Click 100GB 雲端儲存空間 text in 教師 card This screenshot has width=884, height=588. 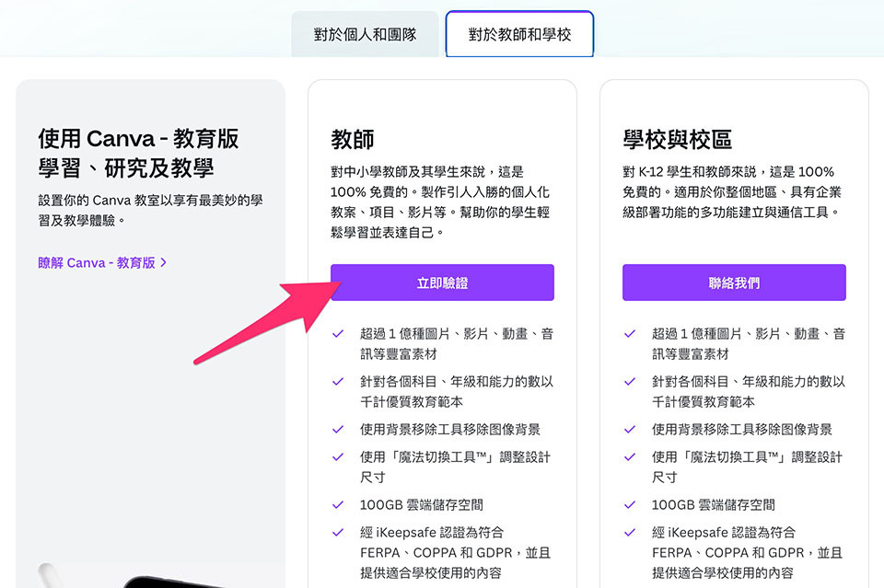tap(422, 505)
